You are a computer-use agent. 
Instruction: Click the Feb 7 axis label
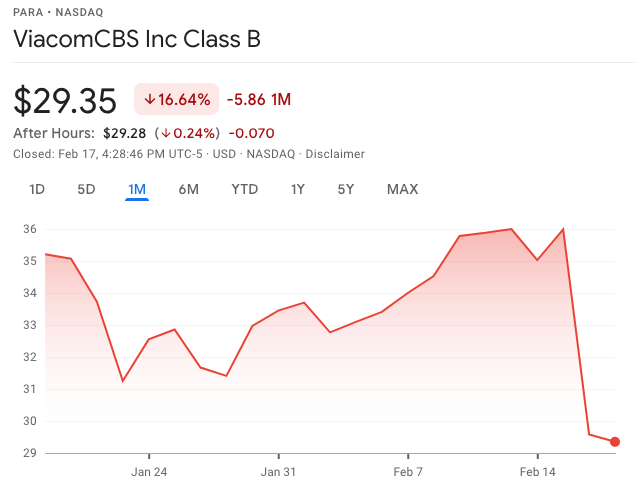click(x=408, y=472)
